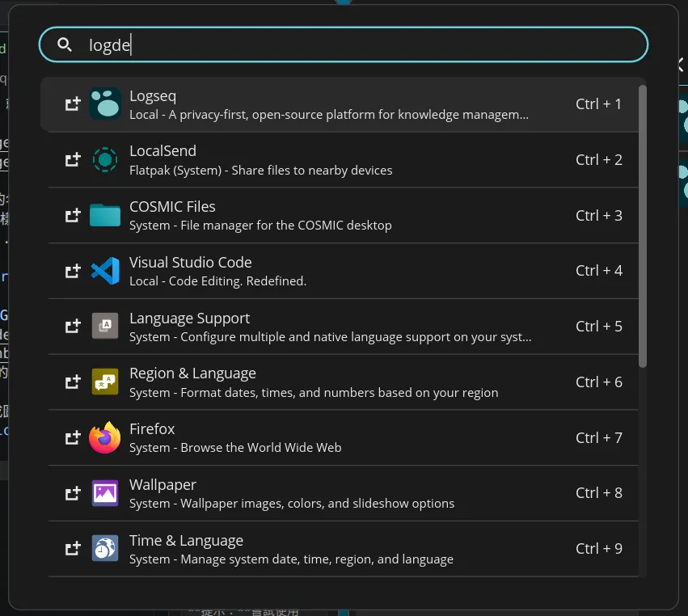688x616 pixels.
Task: Click launch-arrow icon beside Visual Studio Code
Action: [x=73, y=271]
